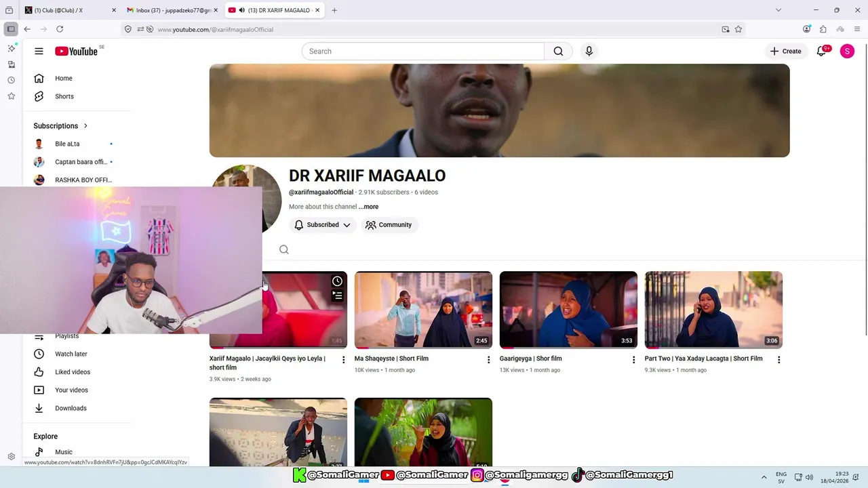Switch to the Gmail Inbox tab

pyautogui.click(x=172, y=10)
